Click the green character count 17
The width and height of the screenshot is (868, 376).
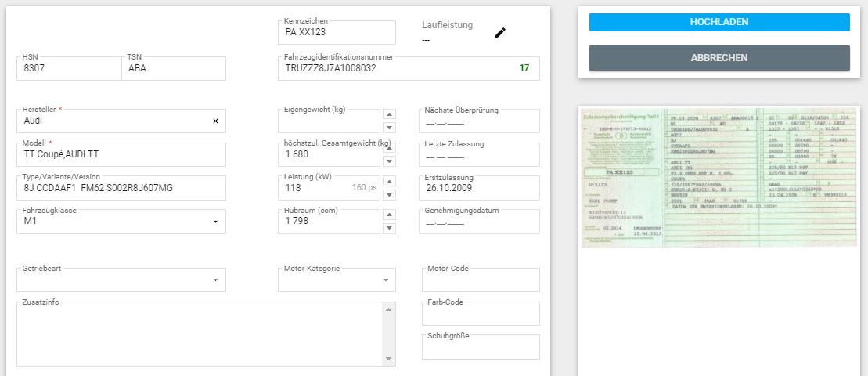524,67
